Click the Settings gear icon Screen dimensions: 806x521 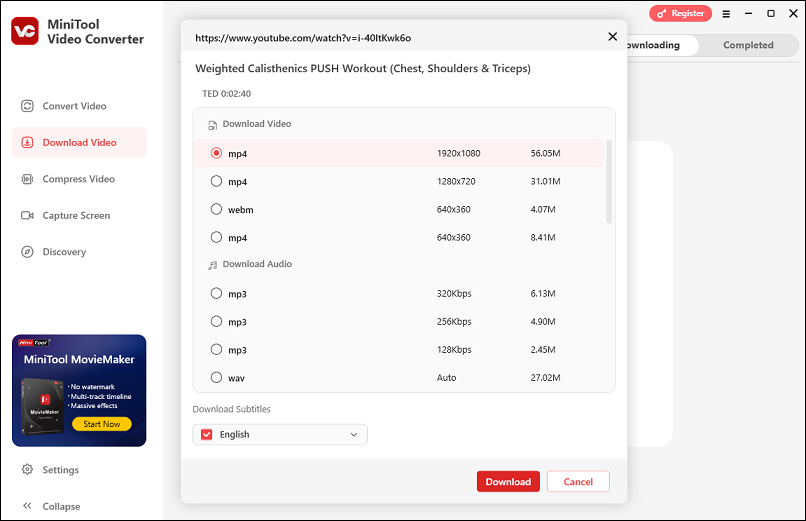tap(27, 470)
